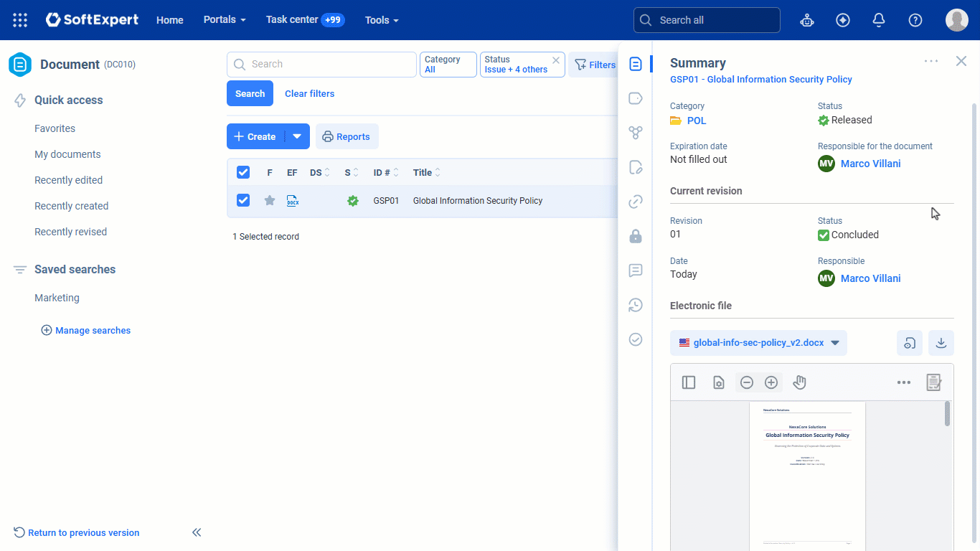Click the document preview page thumbnail
Screen dimensions: 980x551
pos(807,475)
